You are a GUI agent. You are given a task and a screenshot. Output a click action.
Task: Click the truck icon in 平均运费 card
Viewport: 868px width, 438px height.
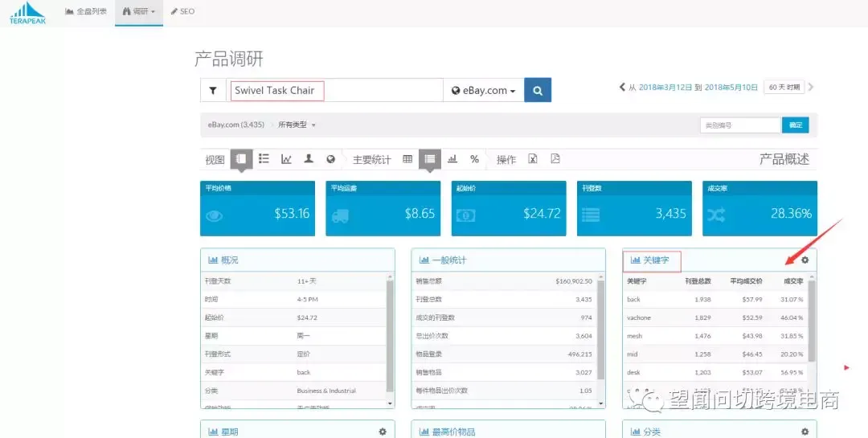(340, 216)
